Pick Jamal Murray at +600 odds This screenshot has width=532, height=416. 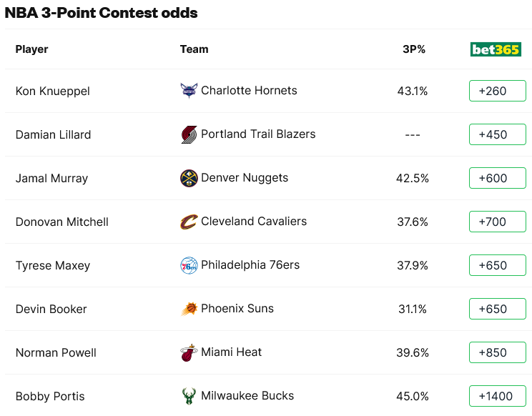(497, 178)
